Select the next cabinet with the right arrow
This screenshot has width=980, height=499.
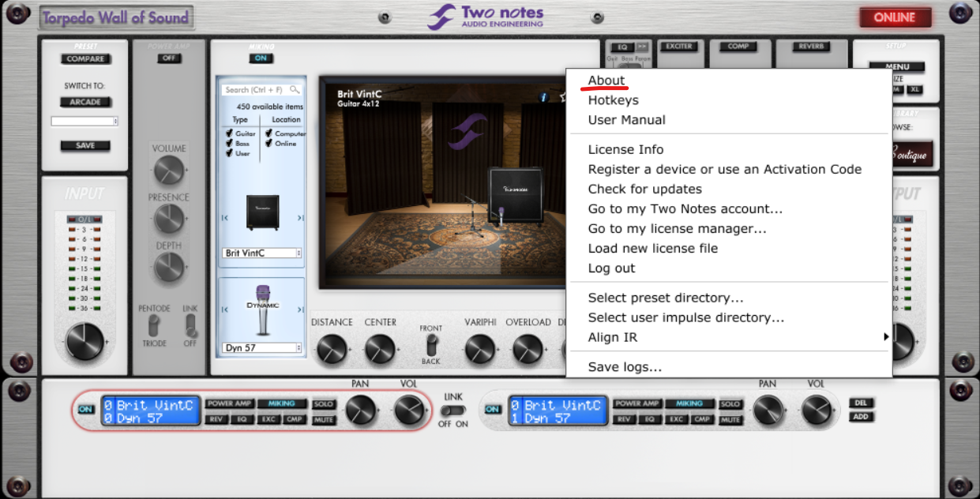299,218
